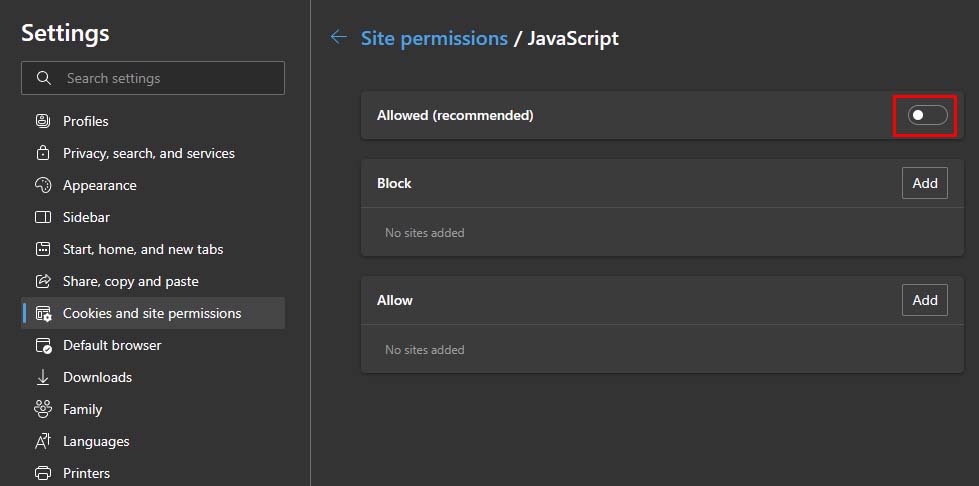
Task: Click the Default browser icon
Action: 43,345
